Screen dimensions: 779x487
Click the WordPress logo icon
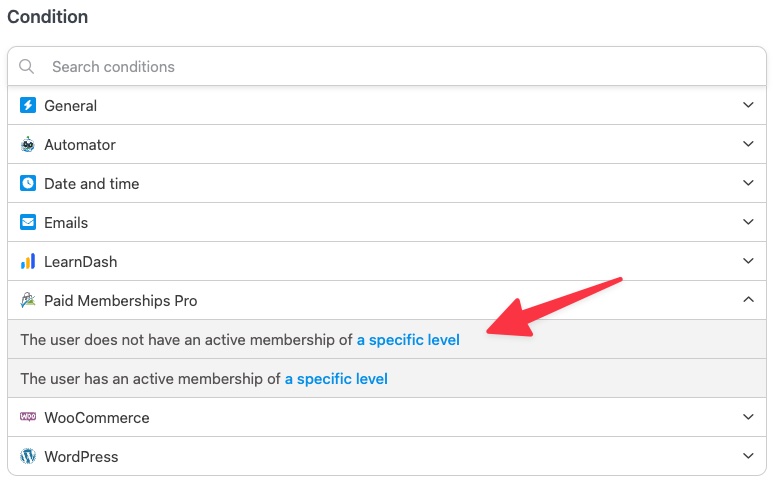tap(28, 456)
